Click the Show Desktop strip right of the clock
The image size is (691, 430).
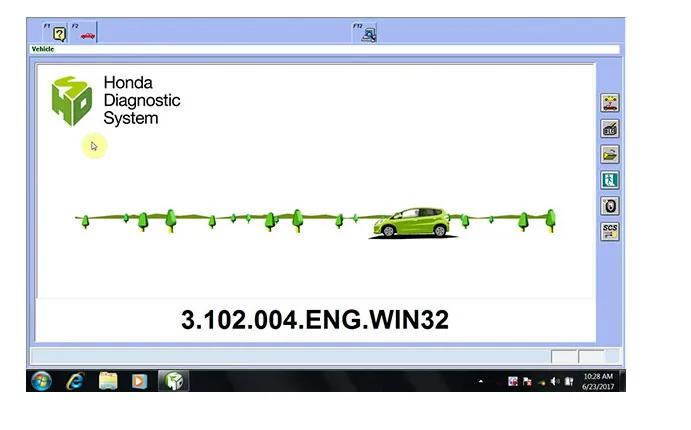coord(622,381)
